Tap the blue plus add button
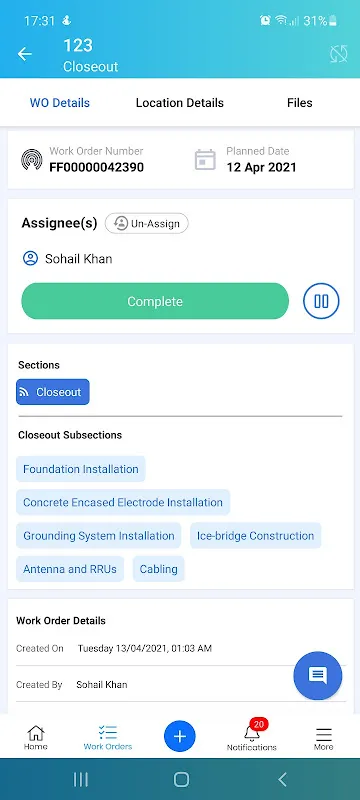 [x=179, y=736]
